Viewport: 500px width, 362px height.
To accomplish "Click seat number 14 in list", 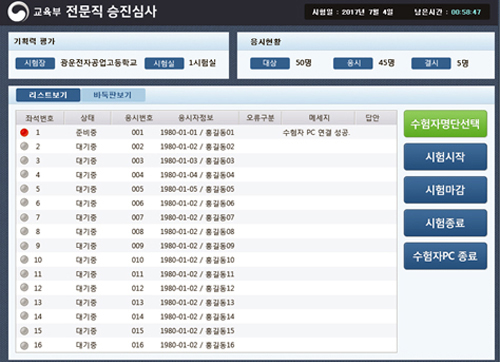I will point(38,317).
